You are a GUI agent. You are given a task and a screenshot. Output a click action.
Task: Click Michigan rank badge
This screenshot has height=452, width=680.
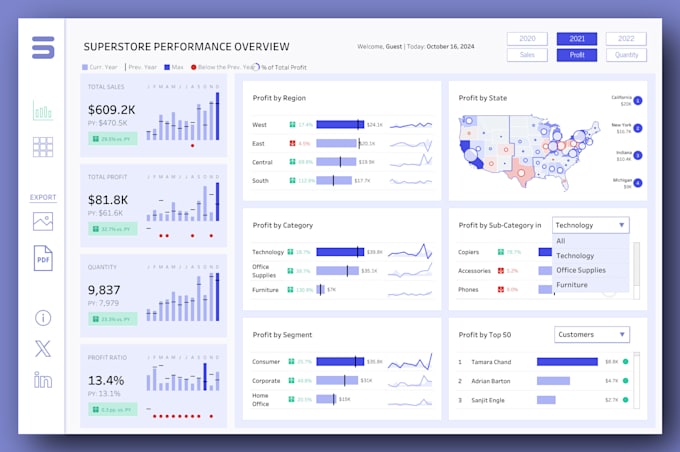(638, 183)
